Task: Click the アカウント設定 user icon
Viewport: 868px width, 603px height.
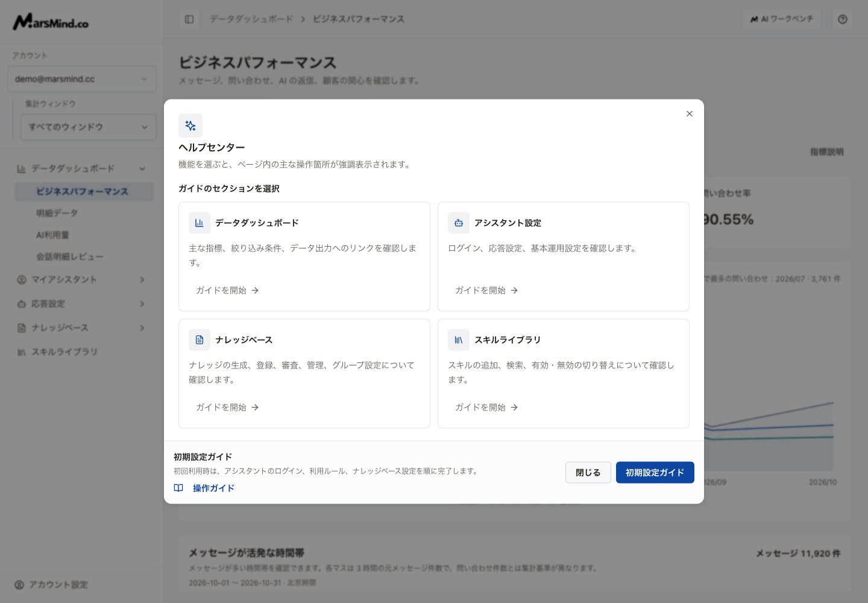Action: coord(19,585)
